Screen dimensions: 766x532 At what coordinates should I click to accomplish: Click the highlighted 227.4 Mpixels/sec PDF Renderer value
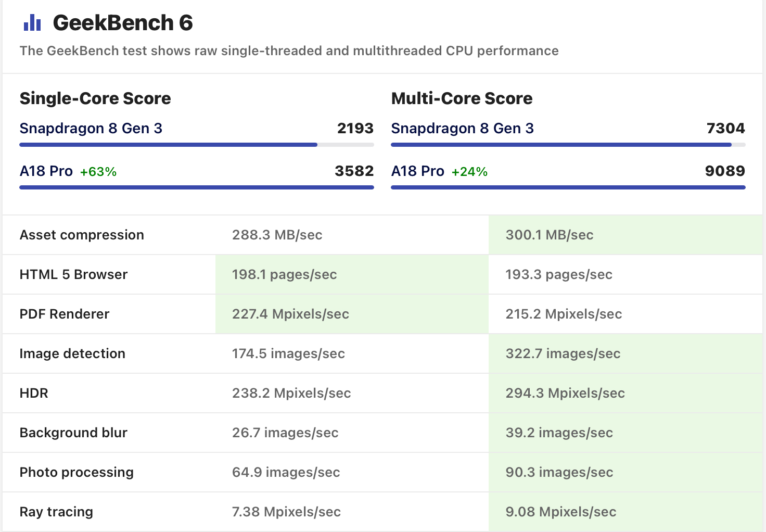(290, 314)
